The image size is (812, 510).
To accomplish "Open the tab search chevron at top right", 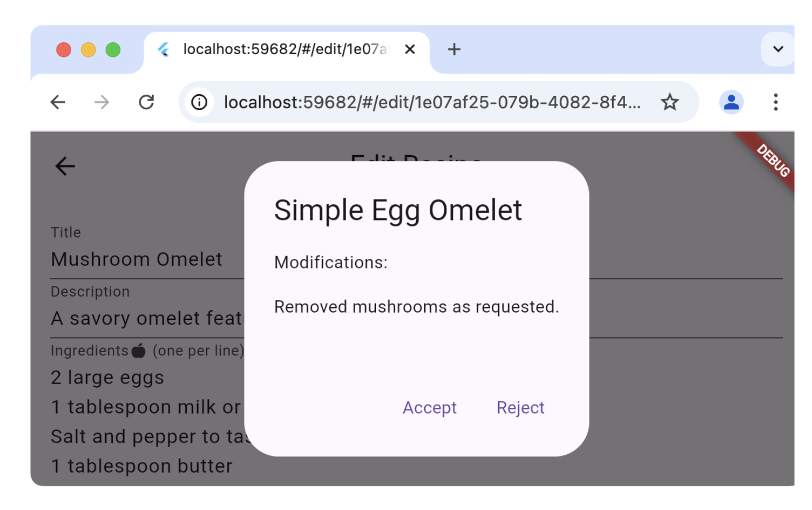I will (778, 49).
